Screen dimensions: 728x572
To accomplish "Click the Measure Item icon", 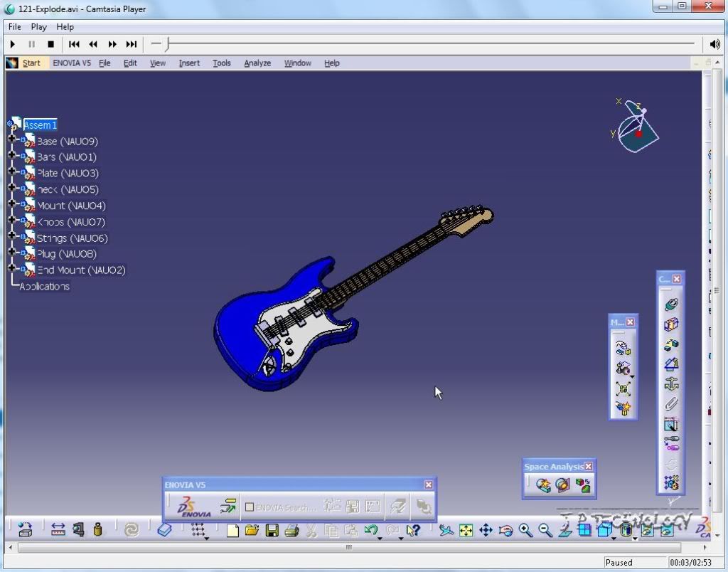I will click(x=78, y=530).
